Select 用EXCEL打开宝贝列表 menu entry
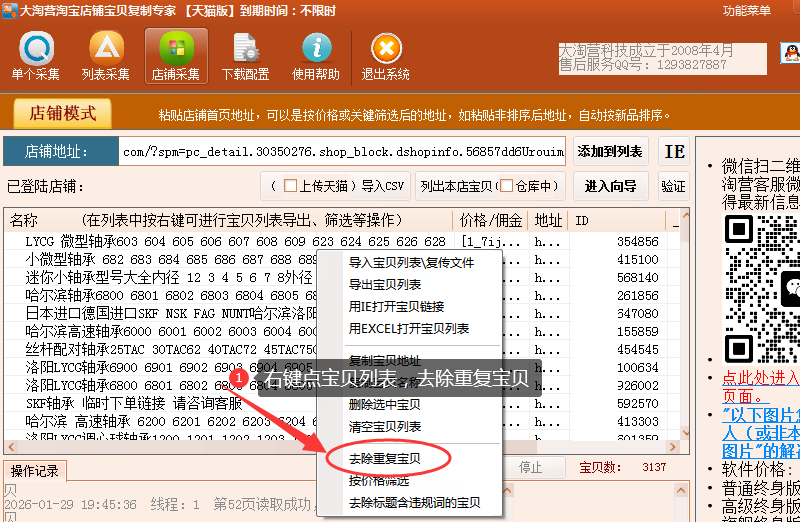Viewport: 800px width, 522px height. 408,329
